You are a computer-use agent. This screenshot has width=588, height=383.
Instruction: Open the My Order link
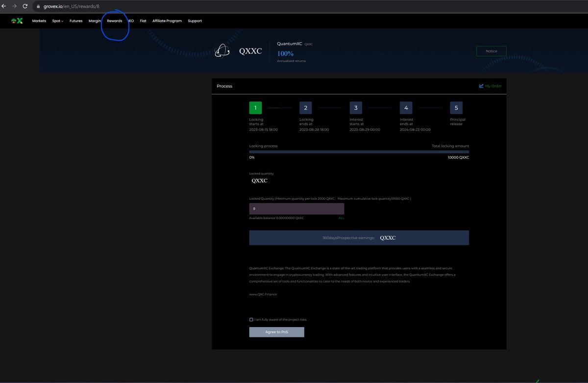(x=493, y=86)
